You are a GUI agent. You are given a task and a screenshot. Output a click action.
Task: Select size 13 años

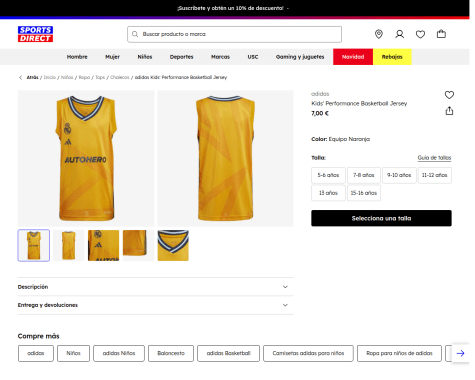pyautogui.click(x=328, y=193)
